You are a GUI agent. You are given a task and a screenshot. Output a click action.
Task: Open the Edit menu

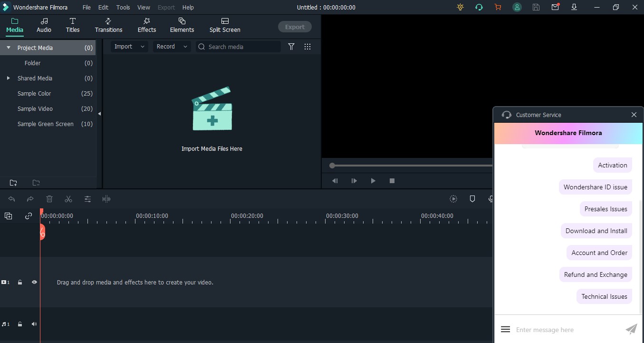(x=103, y=7)
